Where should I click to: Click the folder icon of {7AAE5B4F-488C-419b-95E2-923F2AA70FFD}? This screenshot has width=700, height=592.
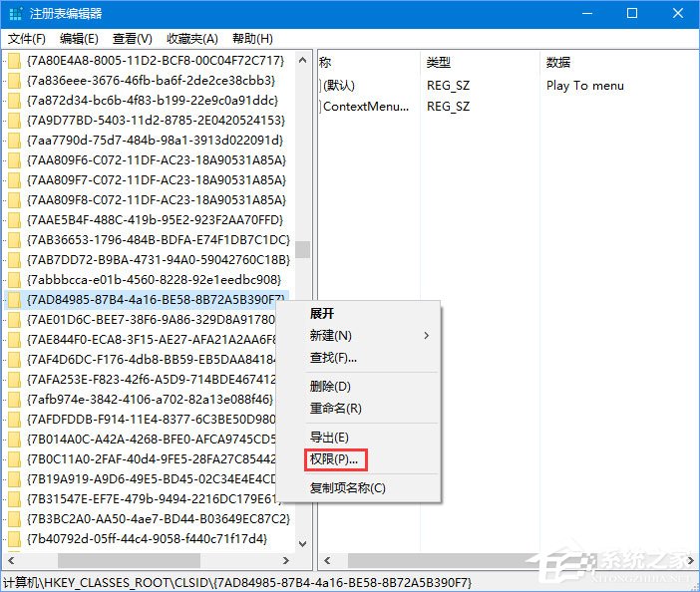pyautogui.click(x=14, y=220)
